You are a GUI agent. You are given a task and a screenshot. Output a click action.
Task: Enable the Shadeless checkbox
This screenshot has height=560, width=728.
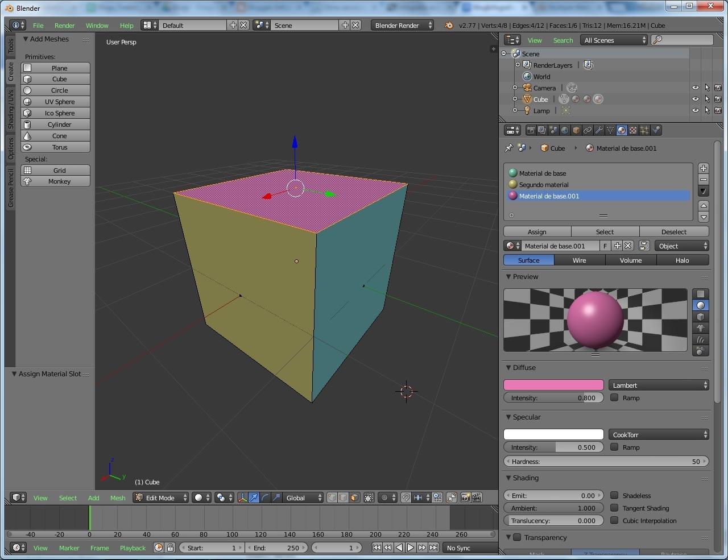point(614,495)
